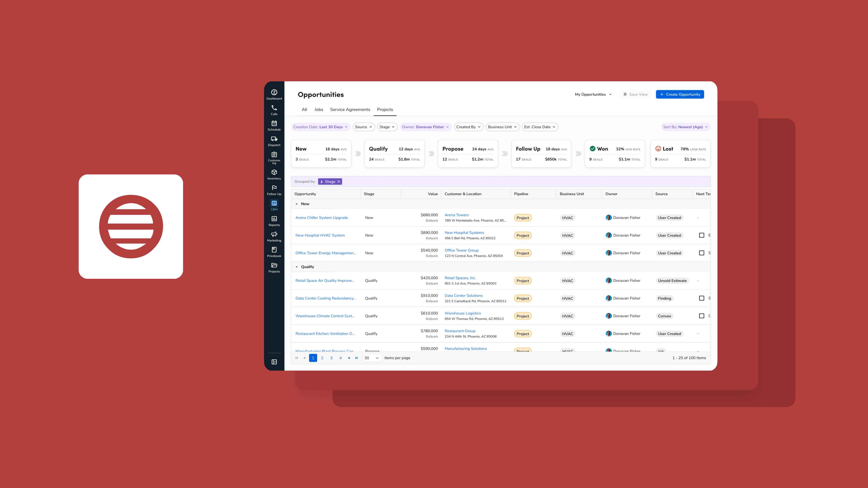Image resolution: width=868 pixels, height=488 pixels.
Task: Open Pricebook icon in sidebar
Action: [x=274, y=252]
